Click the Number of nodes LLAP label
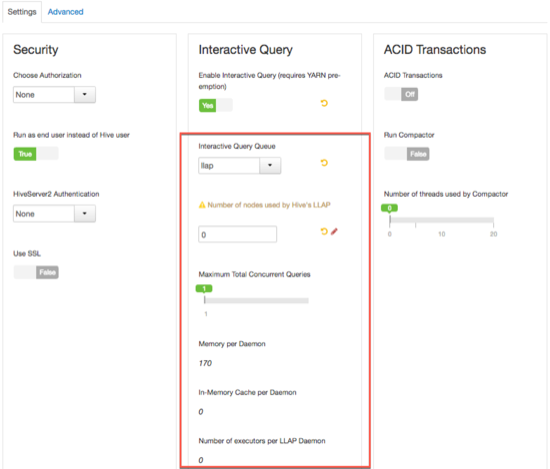This screenshot has height=469, width=550. [x=269, y=205]
